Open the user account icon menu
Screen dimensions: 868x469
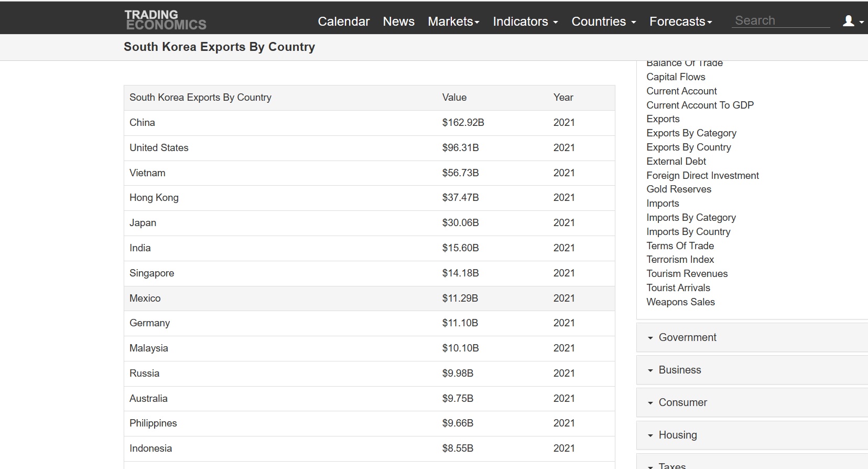(853, 21)
